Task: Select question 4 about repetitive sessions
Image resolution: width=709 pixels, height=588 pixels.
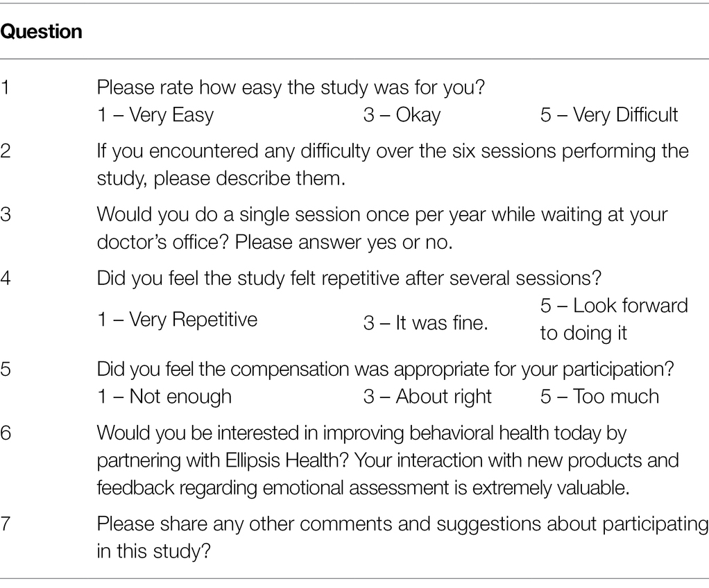Action: tap(349, 279)
